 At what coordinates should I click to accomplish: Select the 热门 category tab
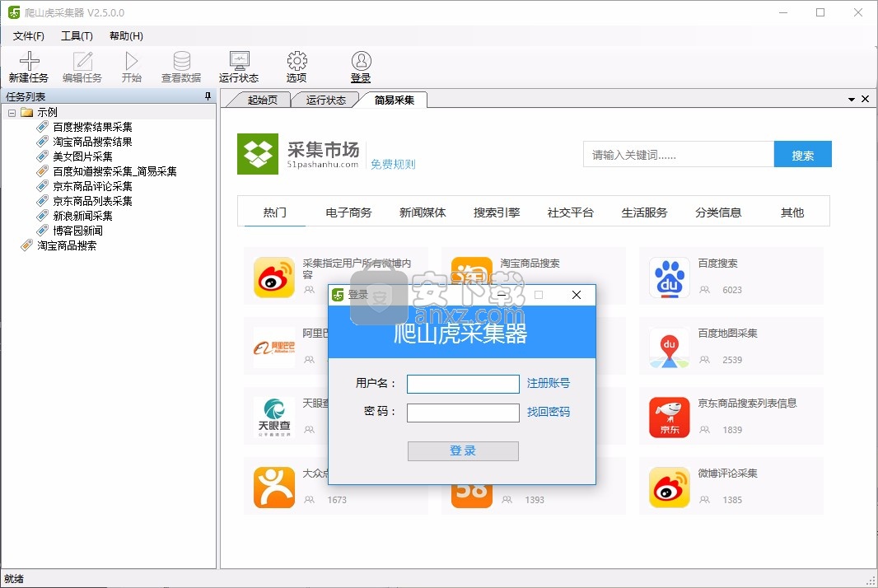tap(274, 212)
